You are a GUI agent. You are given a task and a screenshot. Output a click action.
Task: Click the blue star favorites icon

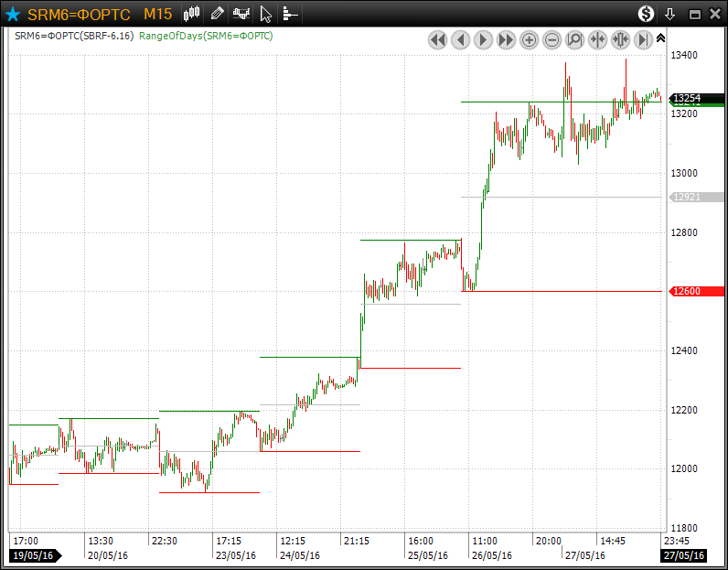coord(13,14)
